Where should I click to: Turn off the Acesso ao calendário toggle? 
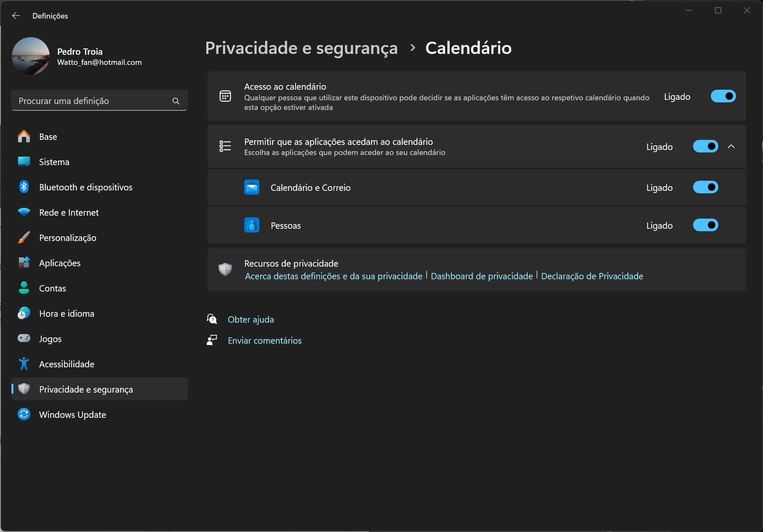[723, 96]
